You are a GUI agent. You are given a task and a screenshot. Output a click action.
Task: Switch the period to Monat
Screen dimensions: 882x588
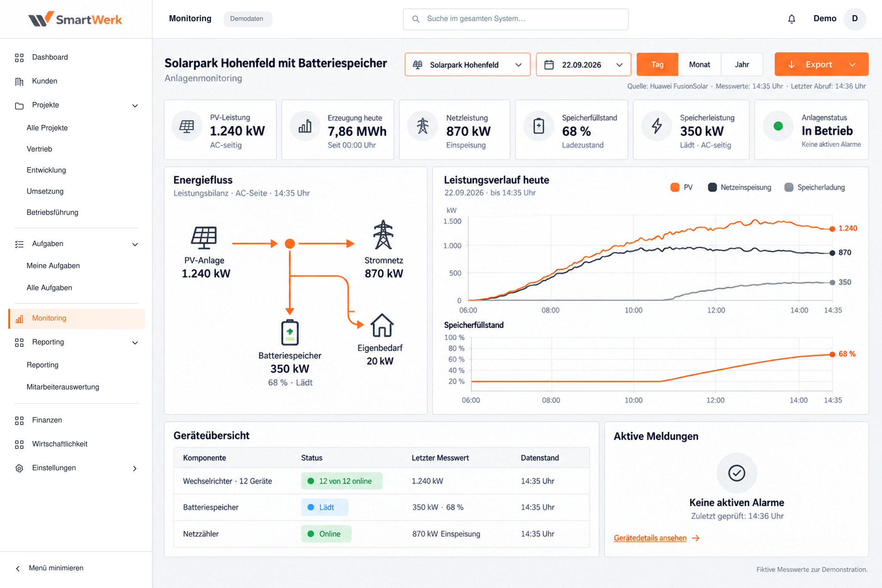700,65
